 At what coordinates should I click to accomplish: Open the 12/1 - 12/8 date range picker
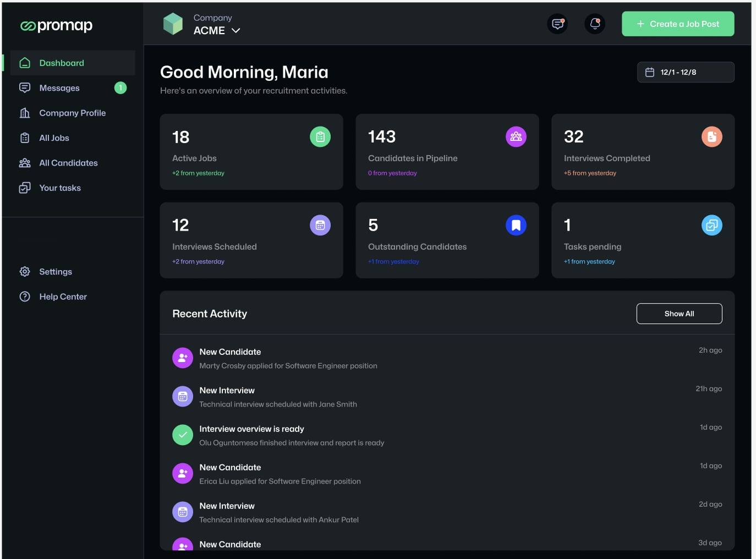click(685, 72)
